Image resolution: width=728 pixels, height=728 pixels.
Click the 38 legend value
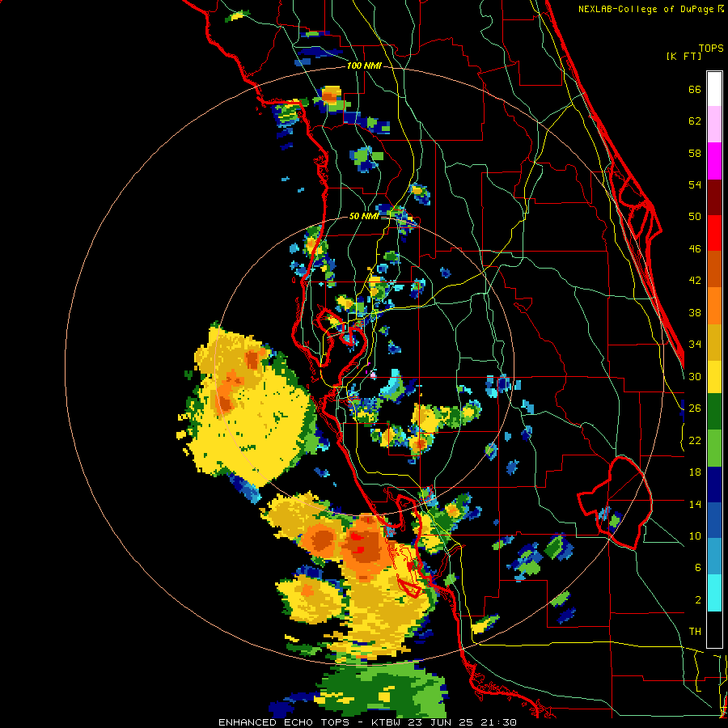pos(695,312)
